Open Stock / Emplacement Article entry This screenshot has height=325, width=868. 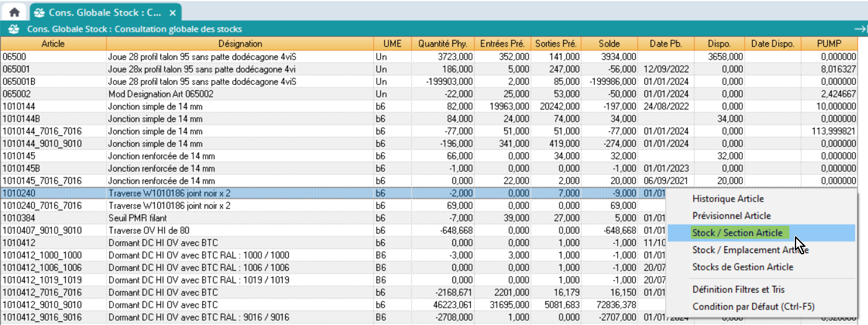point(750,250)
